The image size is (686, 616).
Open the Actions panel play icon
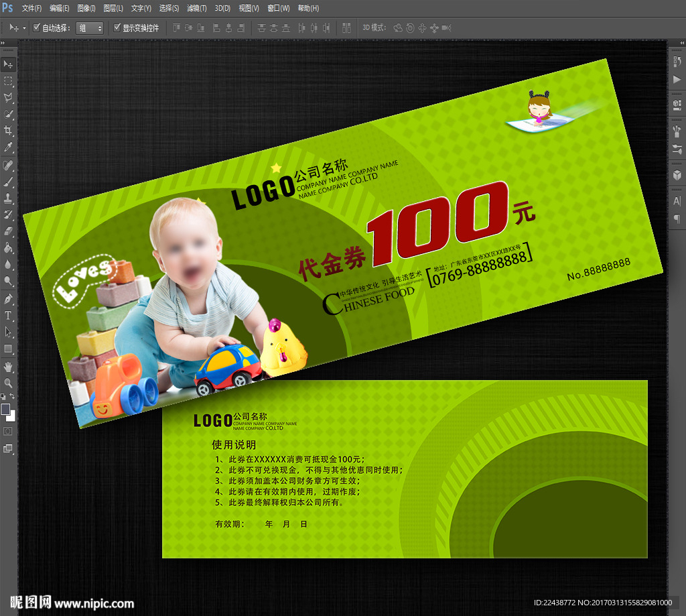[677, 79]
